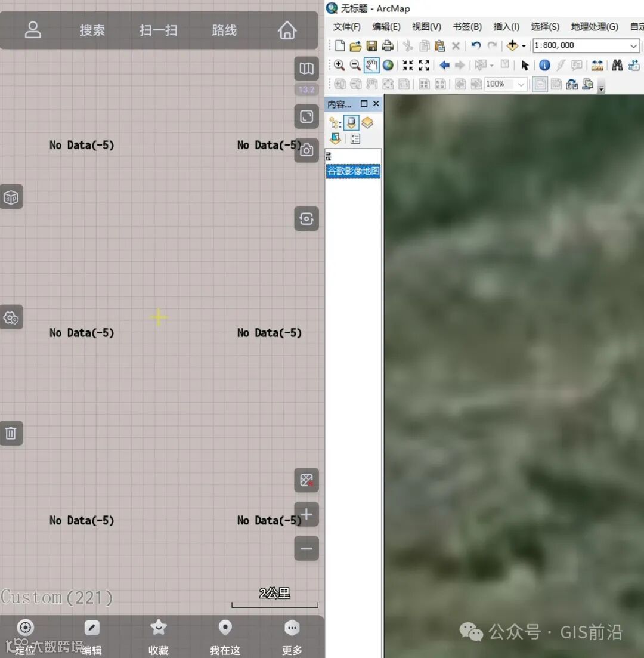Viewport: 644px width, 658px height.
Task: Click the Fixed Zoom Out arrows icon
Action: [x=424, y=65]
